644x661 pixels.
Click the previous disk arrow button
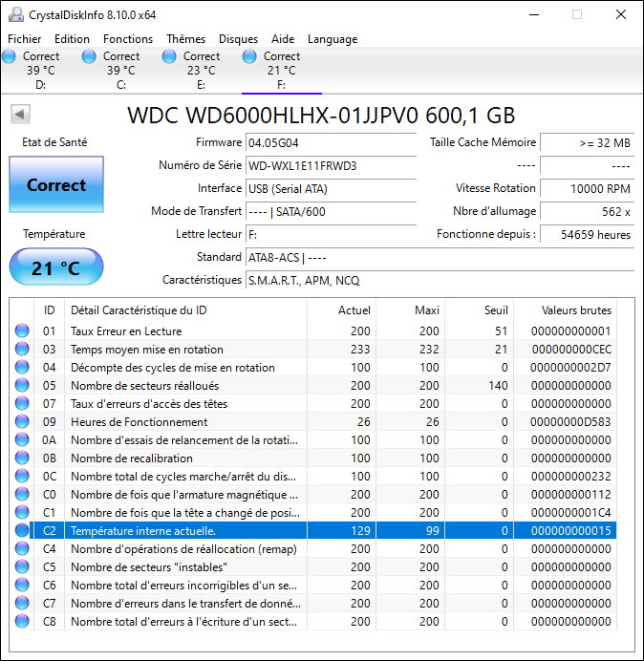pos(20,114)
